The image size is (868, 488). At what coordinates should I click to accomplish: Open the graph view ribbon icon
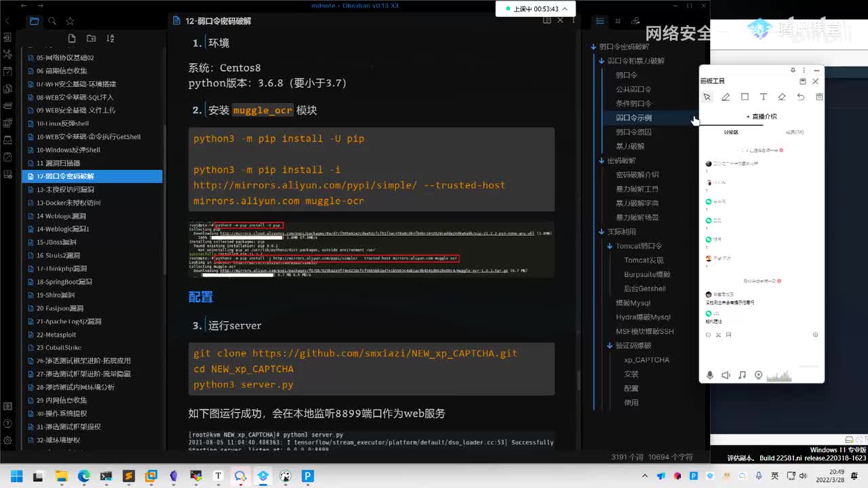click(x=7, y=54)
